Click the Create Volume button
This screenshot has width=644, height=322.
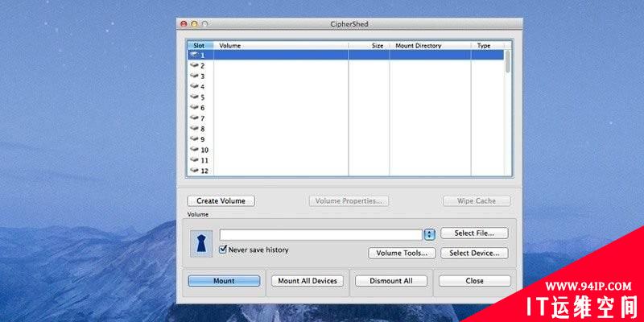[221, 200]
